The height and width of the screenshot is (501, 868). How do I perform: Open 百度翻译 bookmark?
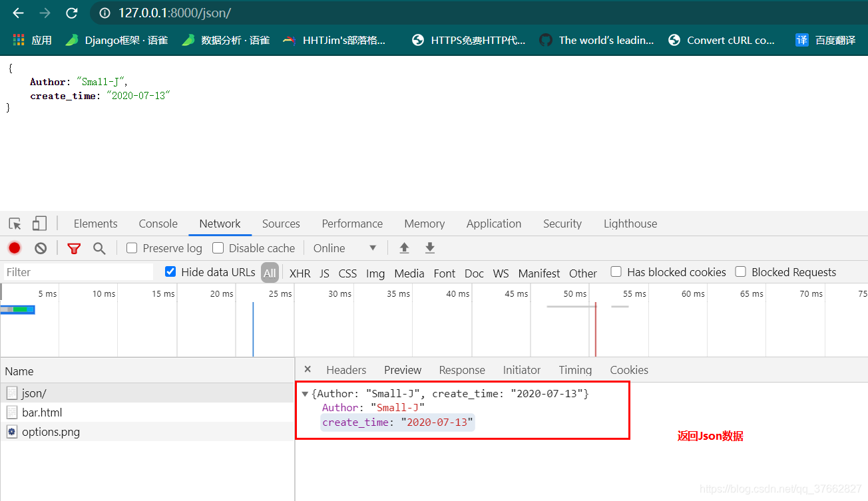point(825,40)
